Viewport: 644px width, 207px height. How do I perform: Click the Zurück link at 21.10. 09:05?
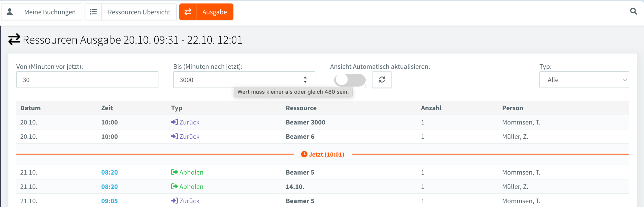coord(189,201)
